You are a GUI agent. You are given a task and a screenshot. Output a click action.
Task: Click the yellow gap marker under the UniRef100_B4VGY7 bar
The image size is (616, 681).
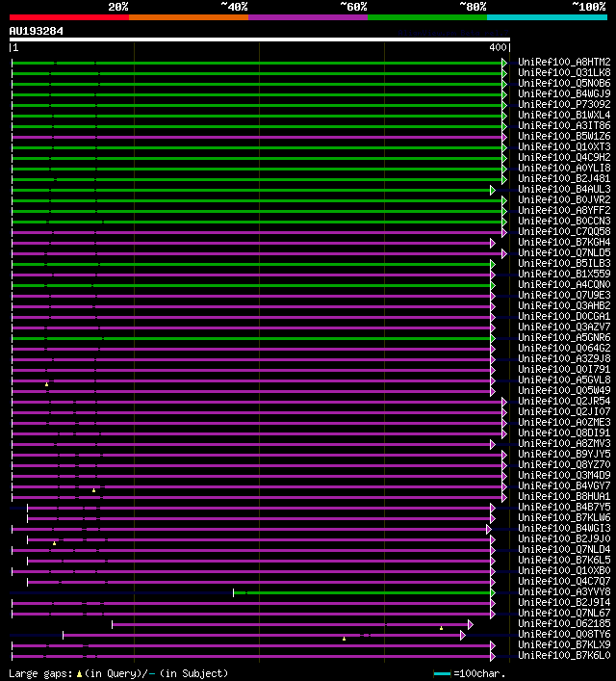tap(93, 490)
